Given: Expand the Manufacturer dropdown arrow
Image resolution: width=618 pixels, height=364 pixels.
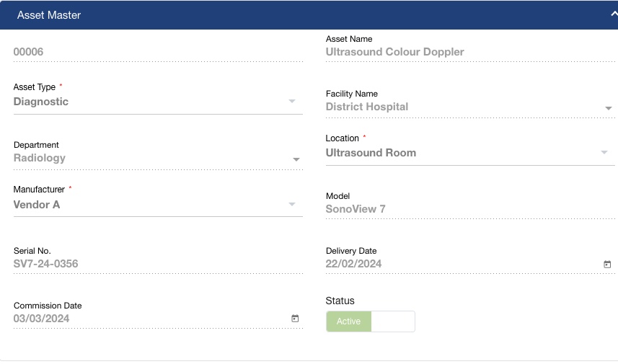Looking at the screenshot, I should pyautogui.click(x=292, y=204).
